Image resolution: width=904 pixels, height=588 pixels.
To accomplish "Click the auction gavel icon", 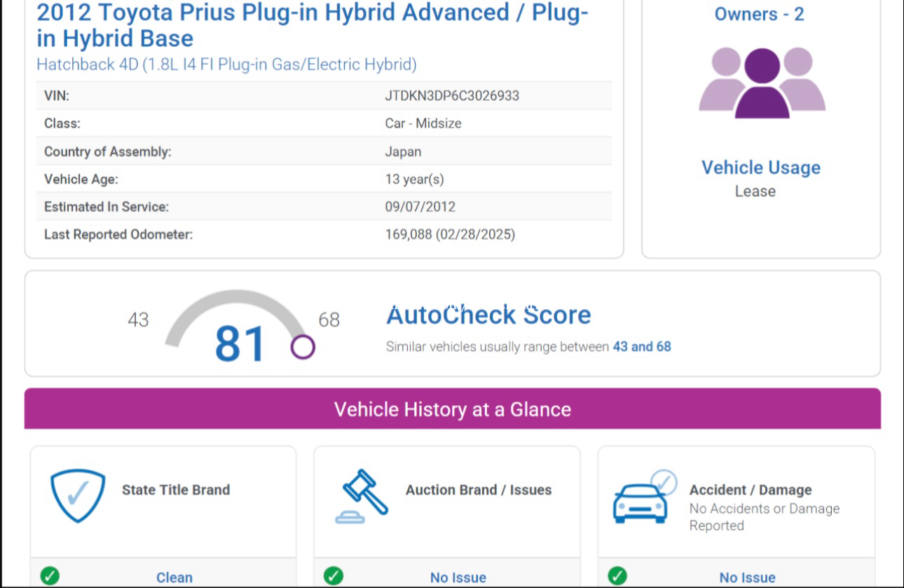I will (x=362, y=496).
